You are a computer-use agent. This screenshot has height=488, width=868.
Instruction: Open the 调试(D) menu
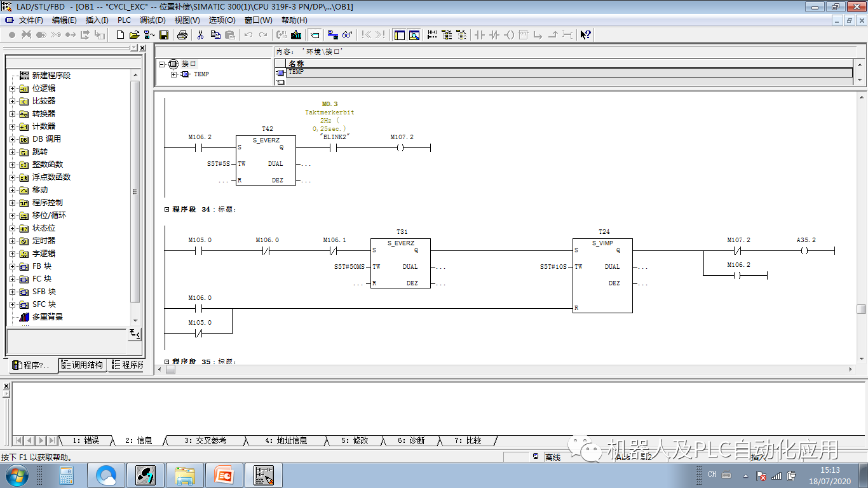[x=153, y=20]
